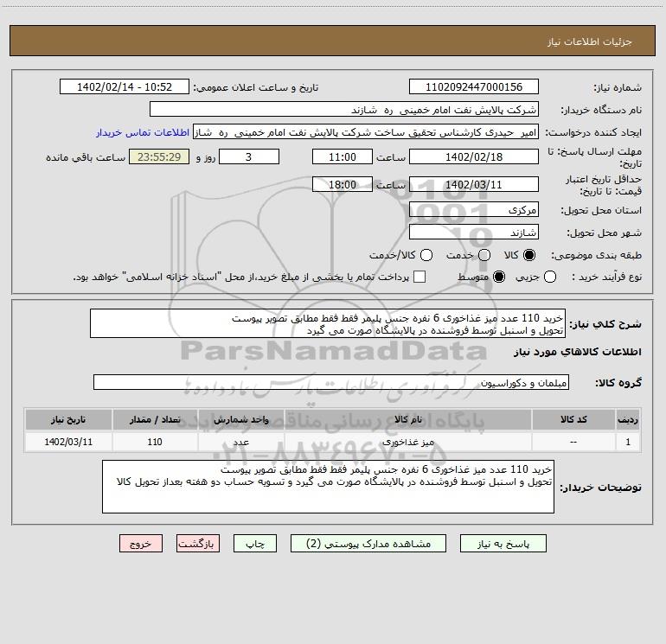This screenshot has width=666, height=644.
Task: Click the جزئیات اطلاعات نیاز header title
Action: (x=589, y=41)
